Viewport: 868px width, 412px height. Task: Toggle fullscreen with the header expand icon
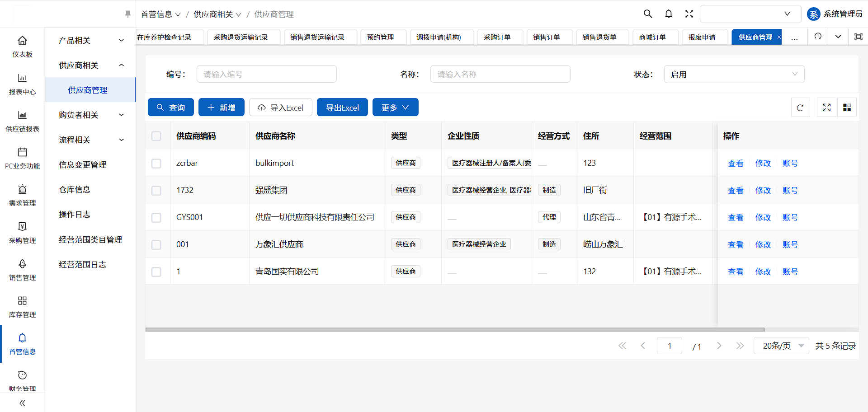pos(689,14)
